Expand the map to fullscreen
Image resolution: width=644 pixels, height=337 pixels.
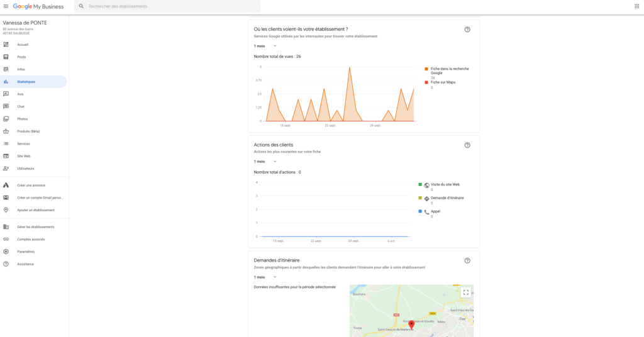pos(465,292)
